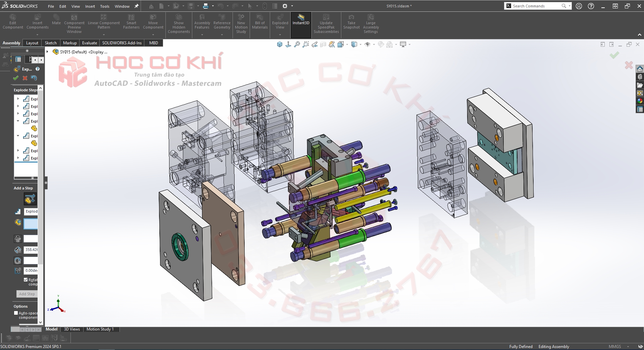Click the Regular step type button under Add a Step
The image size is (644, 350).
(30, 199)
